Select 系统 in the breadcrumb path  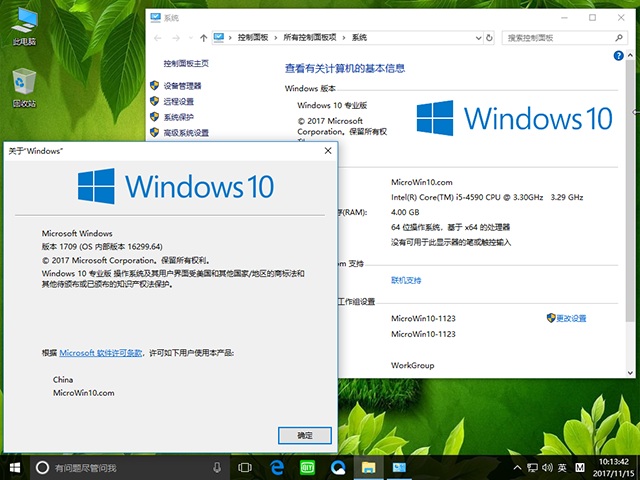click(359, 38)
